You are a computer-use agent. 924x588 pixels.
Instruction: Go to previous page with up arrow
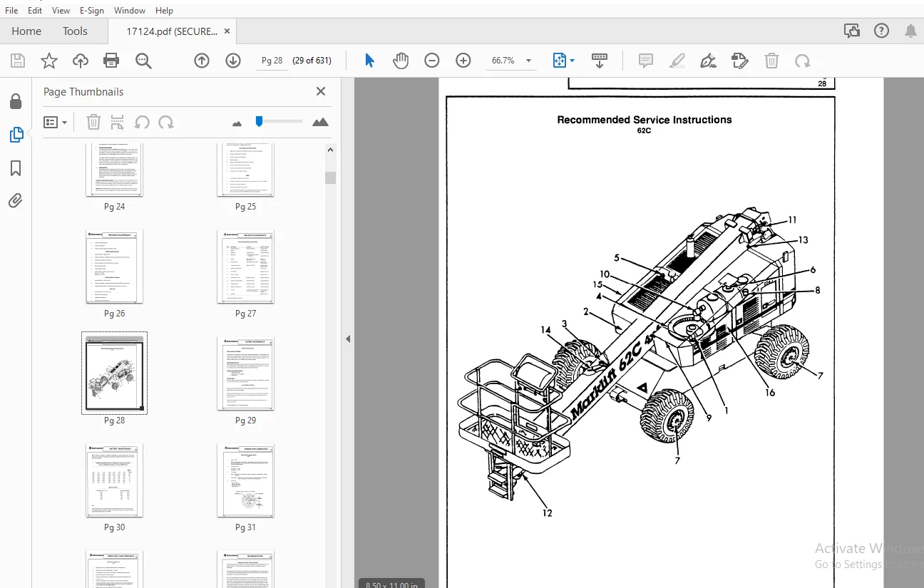tap(202, 61)
